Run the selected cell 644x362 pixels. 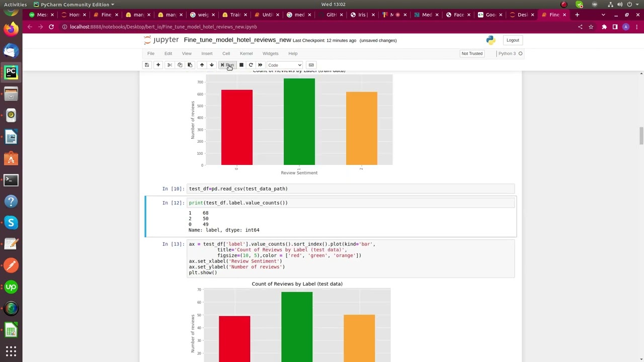point(227,65)
